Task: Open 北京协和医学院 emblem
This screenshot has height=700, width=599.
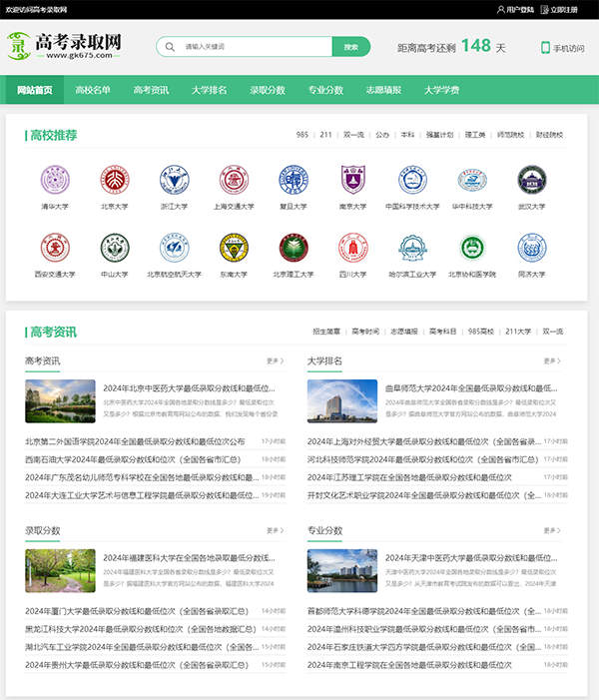Action: [472, 248]
